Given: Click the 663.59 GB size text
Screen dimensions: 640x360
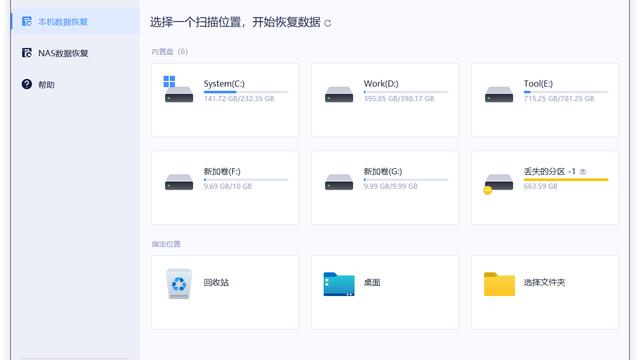Looking at the screenshot, I should 540,187.
